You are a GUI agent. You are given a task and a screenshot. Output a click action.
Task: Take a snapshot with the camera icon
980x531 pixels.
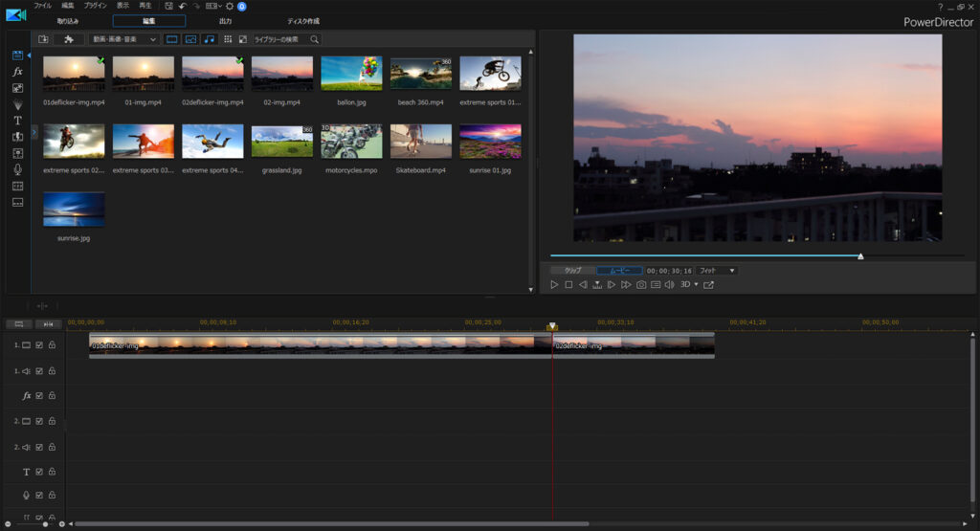tap(641, 285)
